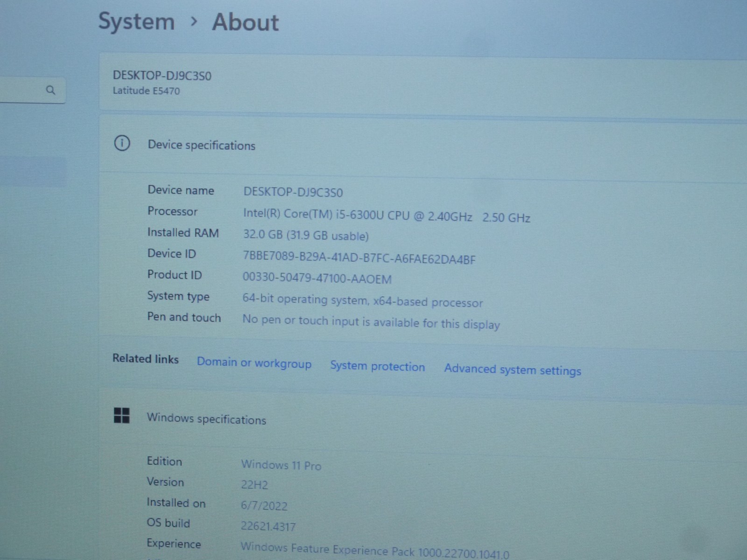This screenshot has height=560, width=747.
Task: Click the Latitude E5470 model text
Action: (146, 91)
